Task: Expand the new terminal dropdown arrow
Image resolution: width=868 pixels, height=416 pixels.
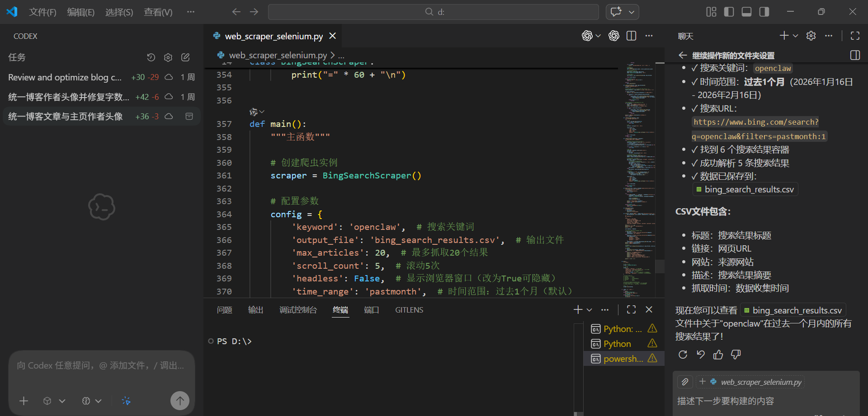Action: [x=590, y=310]
